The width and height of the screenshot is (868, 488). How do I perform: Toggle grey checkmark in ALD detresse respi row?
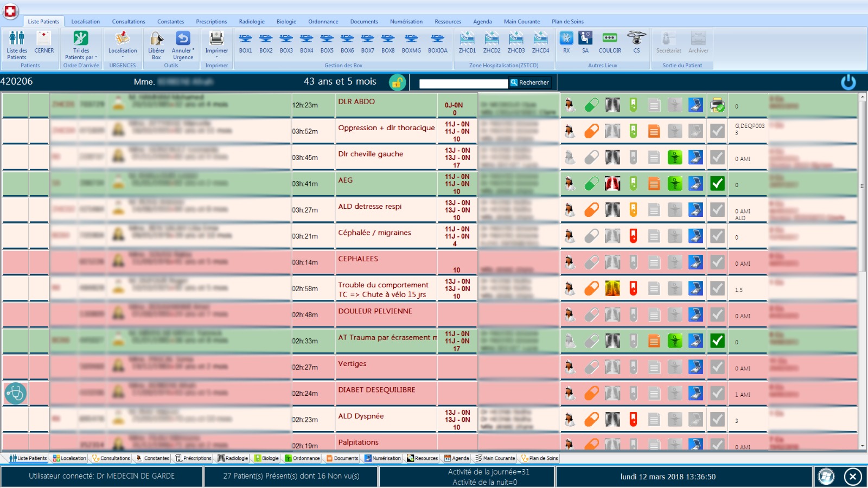717,210
